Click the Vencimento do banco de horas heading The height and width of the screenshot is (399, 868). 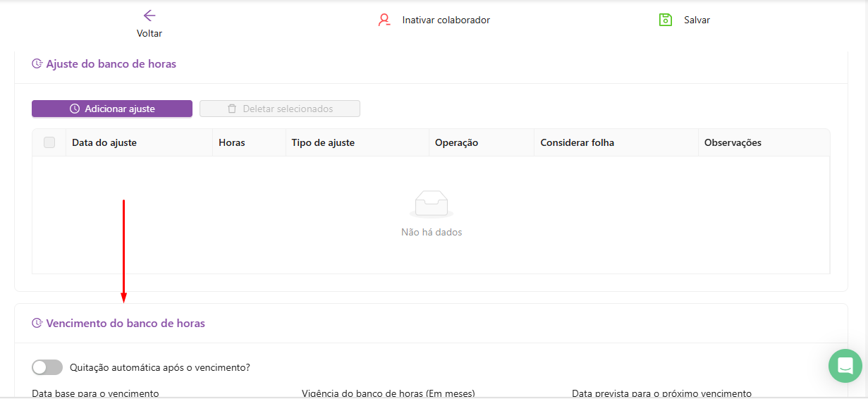[126, 324]
